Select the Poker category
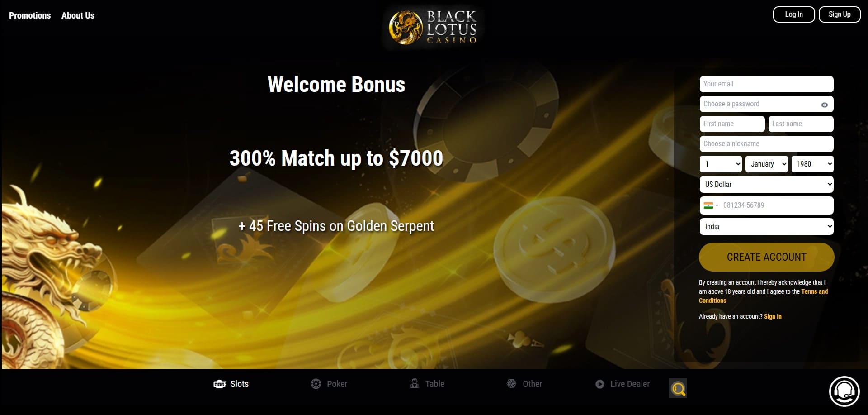868x415 pixels. click(329, 384)
